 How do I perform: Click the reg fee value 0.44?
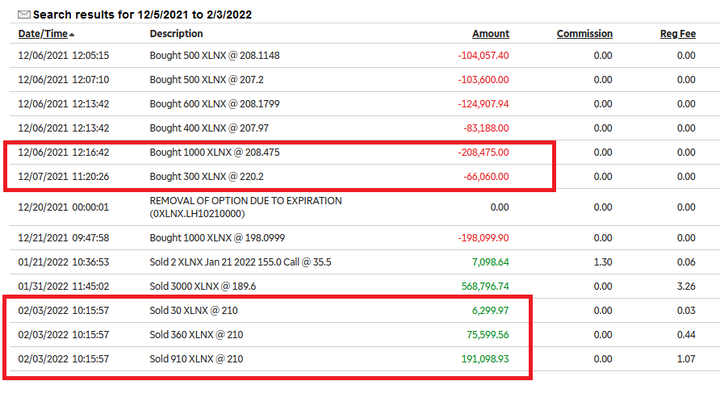click(x=686, y=335)
